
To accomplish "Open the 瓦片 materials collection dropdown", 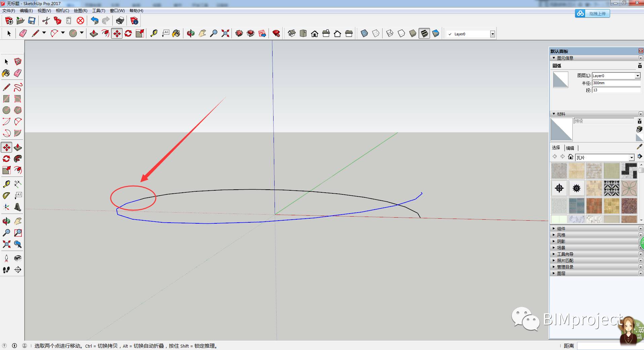I will click(x=605, y=157).
